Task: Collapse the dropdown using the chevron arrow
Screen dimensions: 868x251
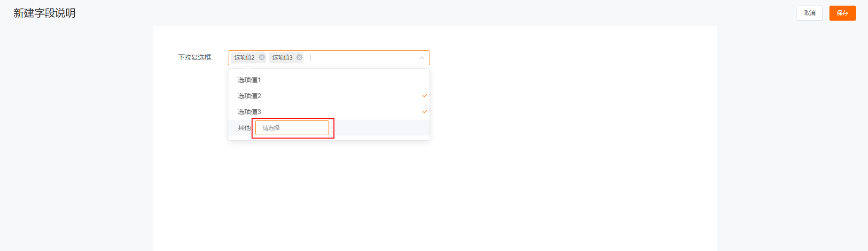Action: (422, 58)
